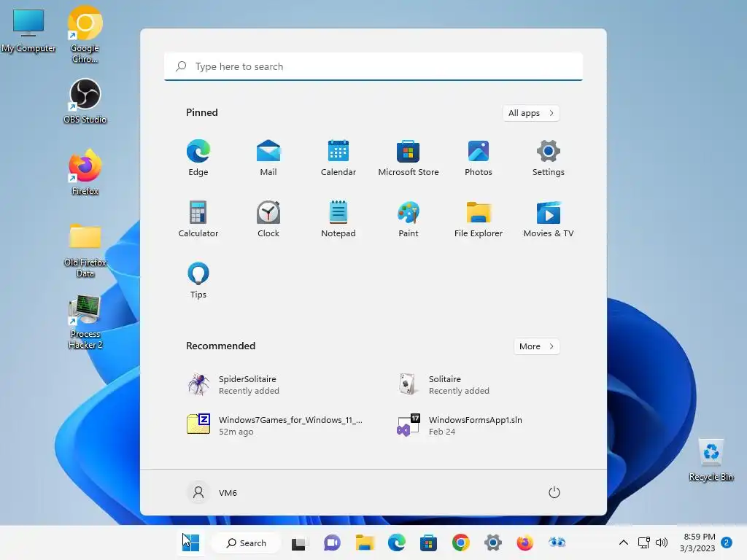Select OBS Studio desktop shortcut

(x=85, y=101)
